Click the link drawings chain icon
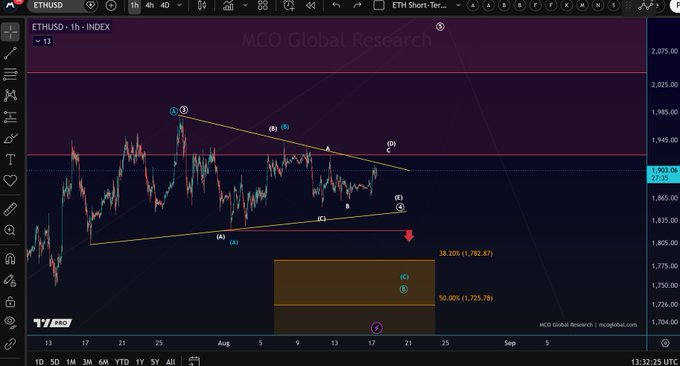680x366 pixels. [x=10, y=344]
